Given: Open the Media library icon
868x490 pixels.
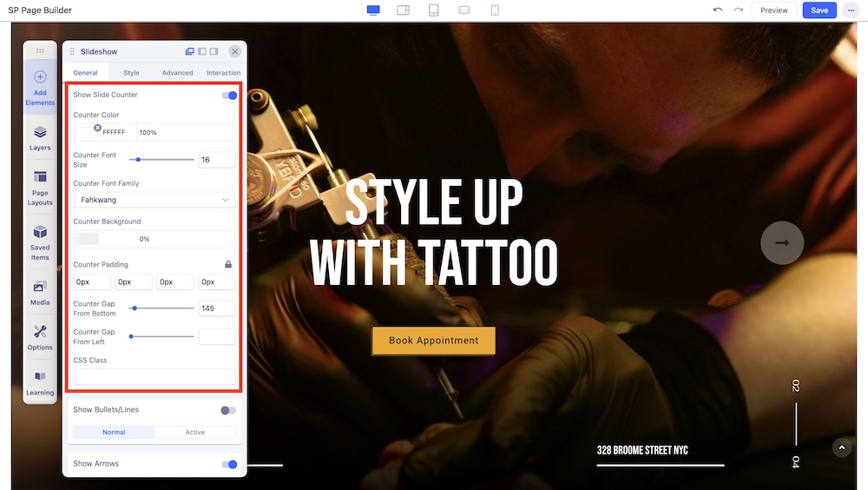Looking at the screenshot, I should (x=40, y=288).
